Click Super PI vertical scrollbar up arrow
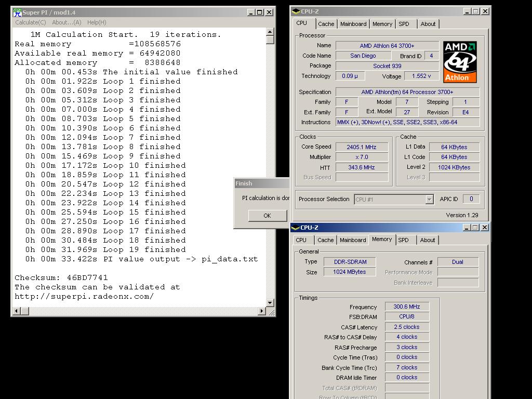Screen dimensions: 532x399 click(x=270, y=32)
